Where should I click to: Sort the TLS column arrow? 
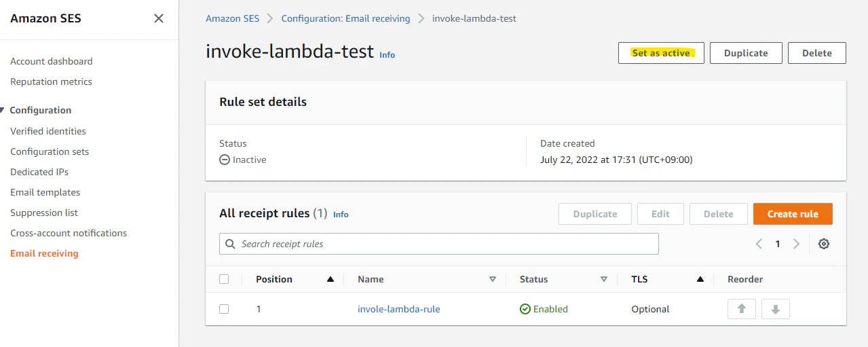click(700, 279)
